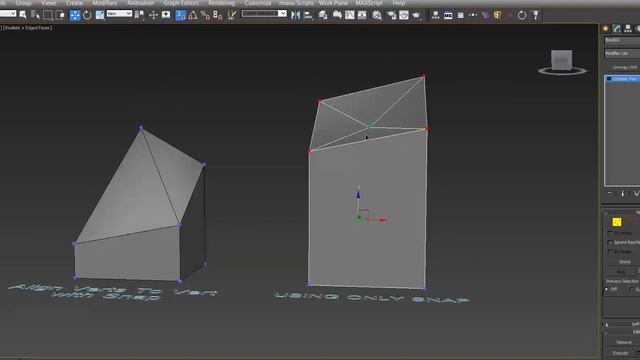The image size is (640, 360).
Task: Switch to the Hierarchy command panel tab
Action: [628, 28]
